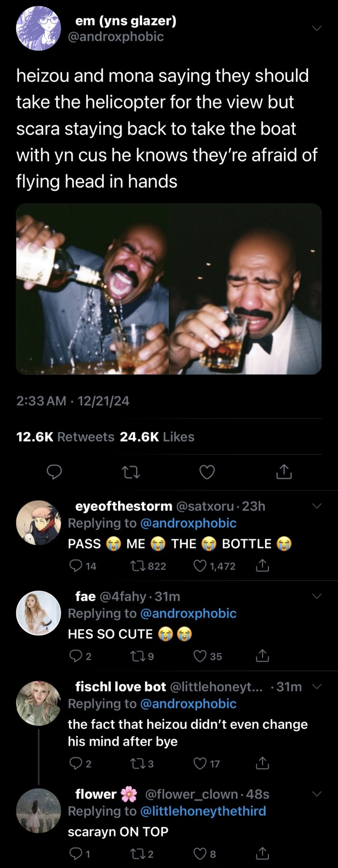This screenshot has height=868, width=338.
Task: Open em's profile picture avatar
Action: point(38,28)
